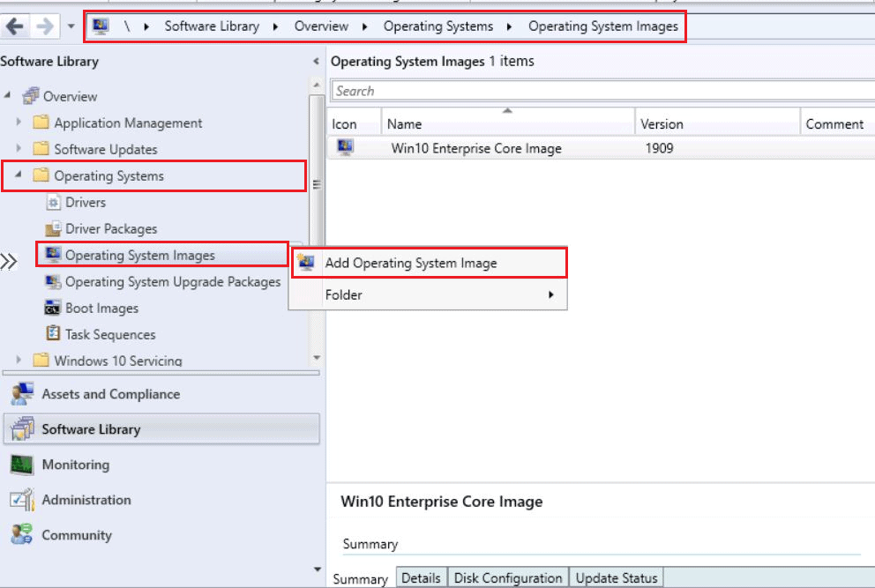This screenshot has width=875, height=588.
Task: Open Driver Packages node
Action: tap(111, 228)
